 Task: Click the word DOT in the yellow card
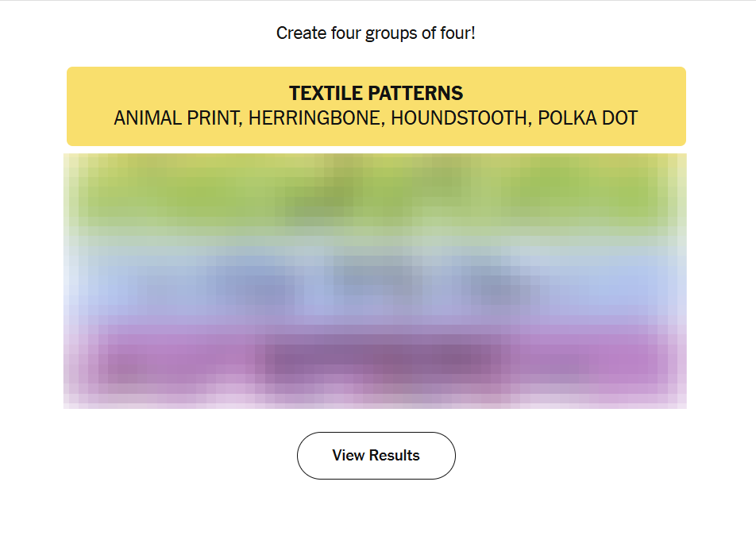click(x=619, y=118)
